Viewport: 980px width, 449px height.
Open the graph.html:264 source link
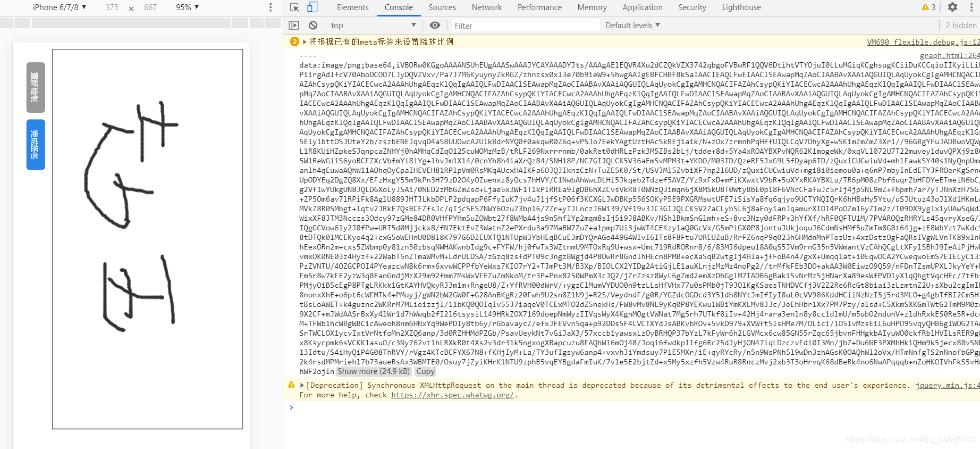(950, 55)
